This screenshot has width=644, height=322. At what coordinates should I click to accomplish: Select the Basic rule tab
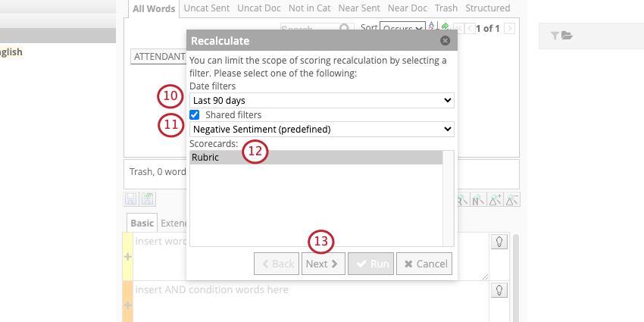[142, 223]
